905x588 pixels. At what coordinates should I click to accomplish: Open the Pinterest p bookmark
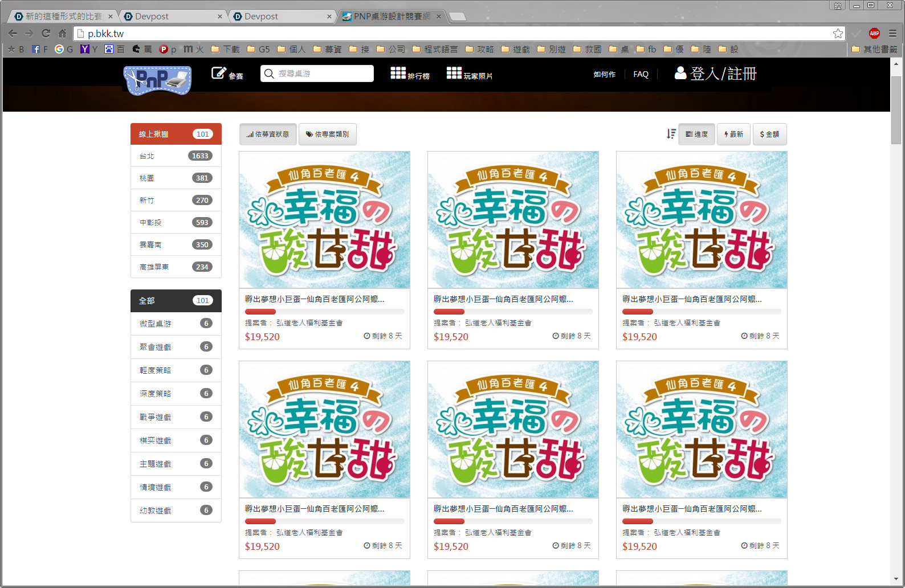click(168, 50)
